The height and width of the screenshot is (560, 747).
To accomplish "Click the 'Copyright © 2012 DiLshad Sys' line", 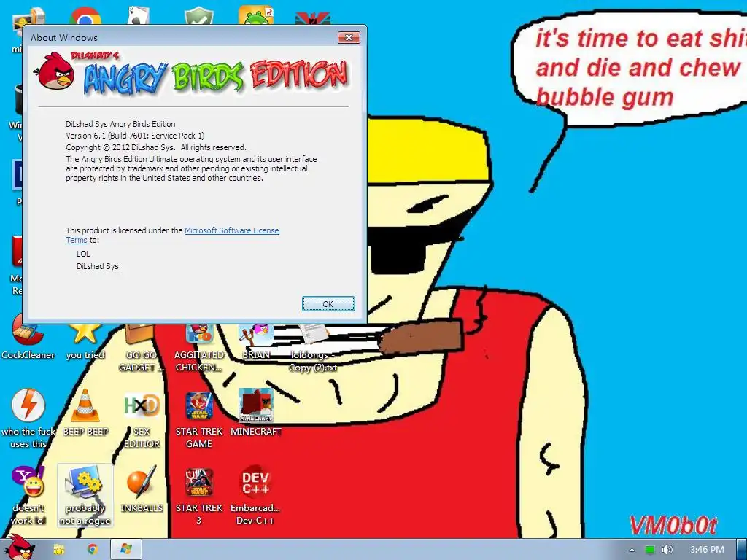I will [x=156, y=147].
